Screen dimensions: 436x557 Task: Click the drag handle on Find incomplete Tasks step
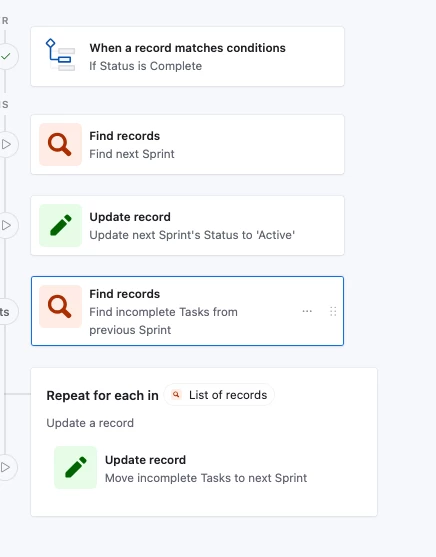coord(333,312)
